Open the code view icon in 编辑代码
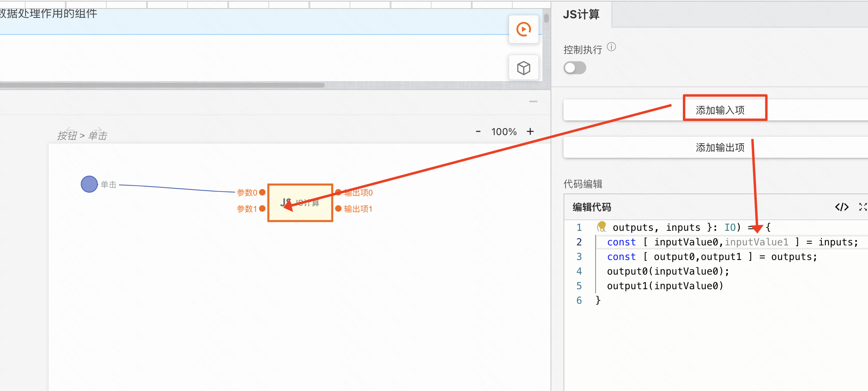 point(842,207)
